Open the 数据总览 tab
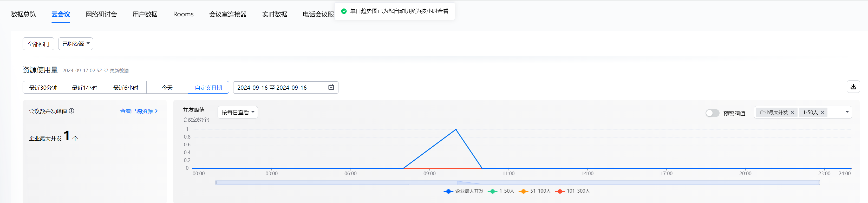This screenshot has height=203, width=868. [23, 14]
